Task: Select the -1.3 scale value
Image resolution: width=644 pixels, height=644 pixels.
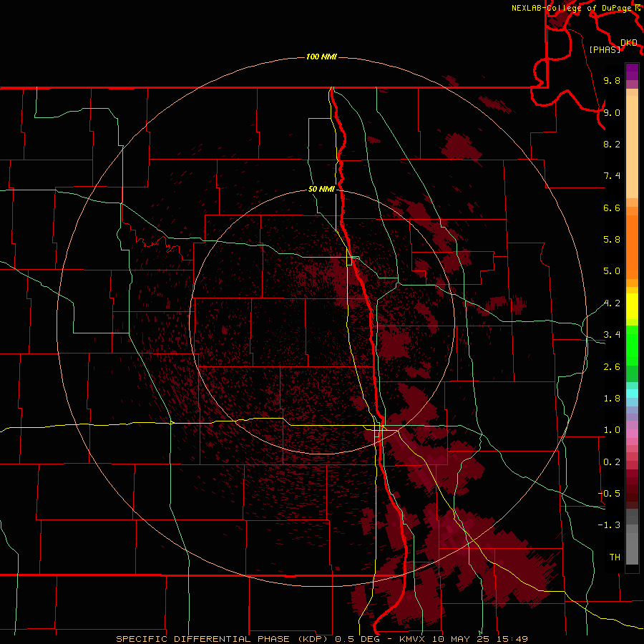Action: coord(609,525)
